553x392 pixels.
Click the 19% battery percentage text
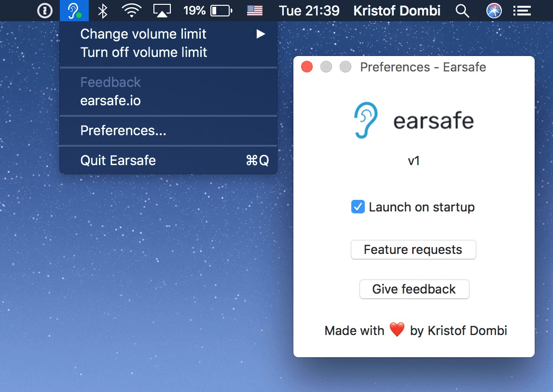point(194,11)
